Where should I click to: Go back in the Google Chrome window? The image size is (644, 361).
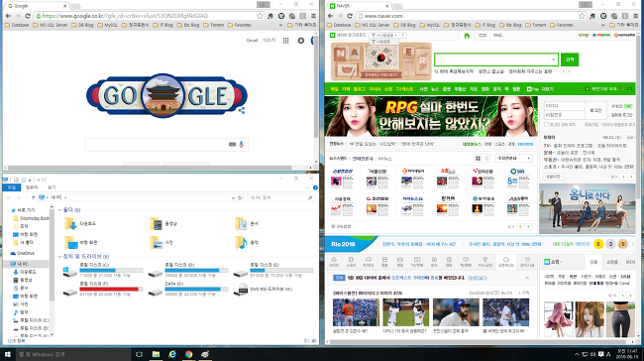(x=8, y=16)
